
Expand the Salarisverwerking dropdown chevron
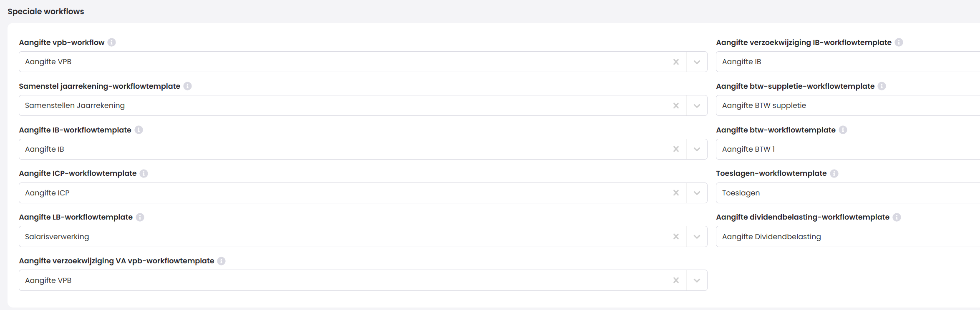tap(697, 237)
